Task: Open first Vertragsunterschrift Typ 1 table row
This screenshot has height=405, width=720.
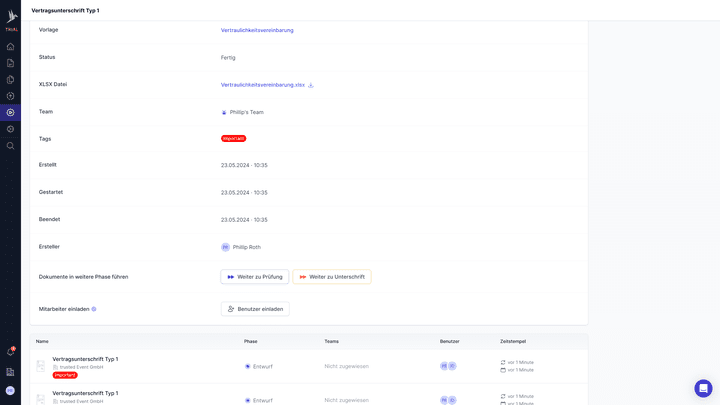Action: pyautogui.click(x=85, y=359)
